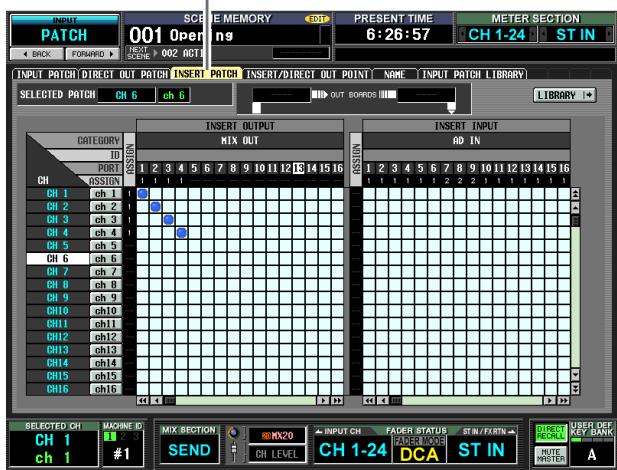
Task: Click the SELECTED CH display
Action: pos(53,449)
